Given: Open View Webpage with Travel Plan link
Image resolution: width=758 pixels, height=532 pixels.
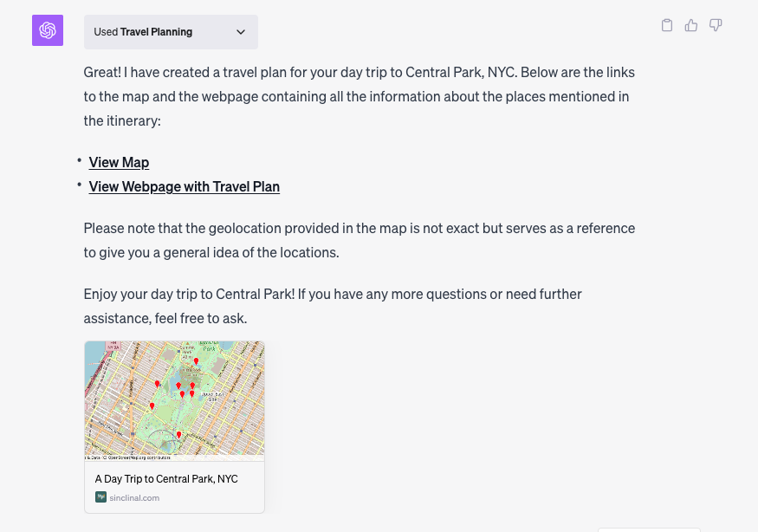Looking at the screenshot, I should pos(185,186).
